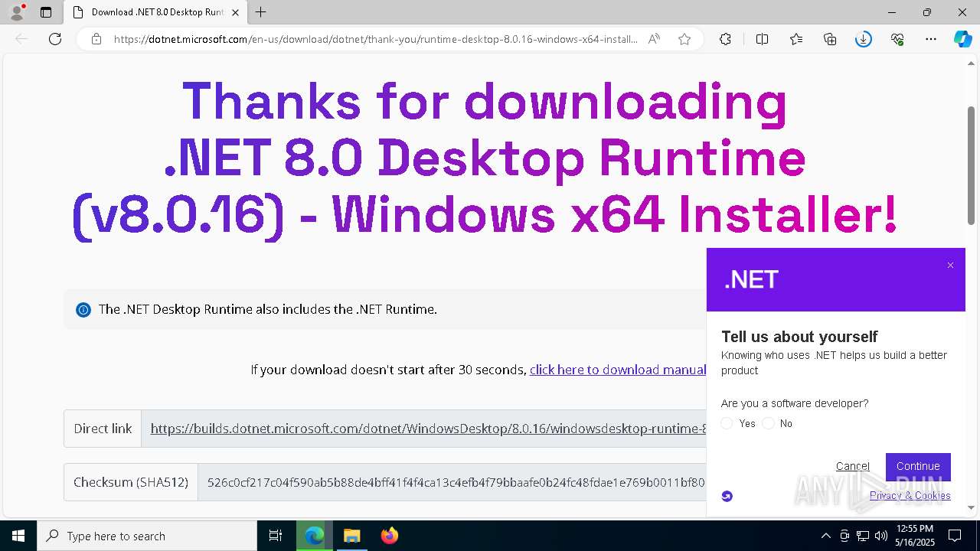Refresh the current page
980x551 pixels.
pyautogui.click(x=55, y=39)
